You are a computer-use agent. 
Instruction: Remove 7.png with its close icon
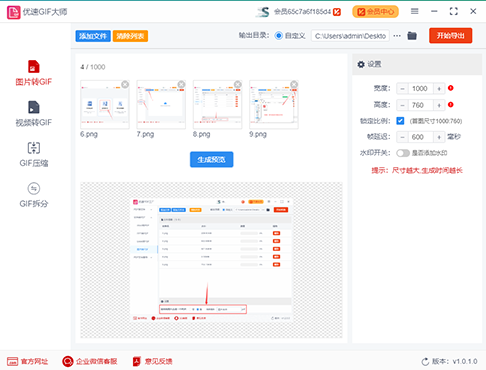181,84
